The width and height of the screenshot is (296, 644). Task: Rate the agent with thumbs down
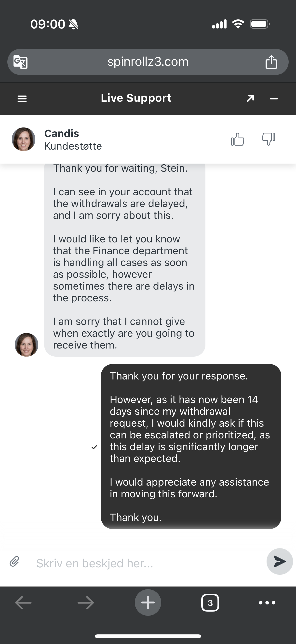coord(269,139)
